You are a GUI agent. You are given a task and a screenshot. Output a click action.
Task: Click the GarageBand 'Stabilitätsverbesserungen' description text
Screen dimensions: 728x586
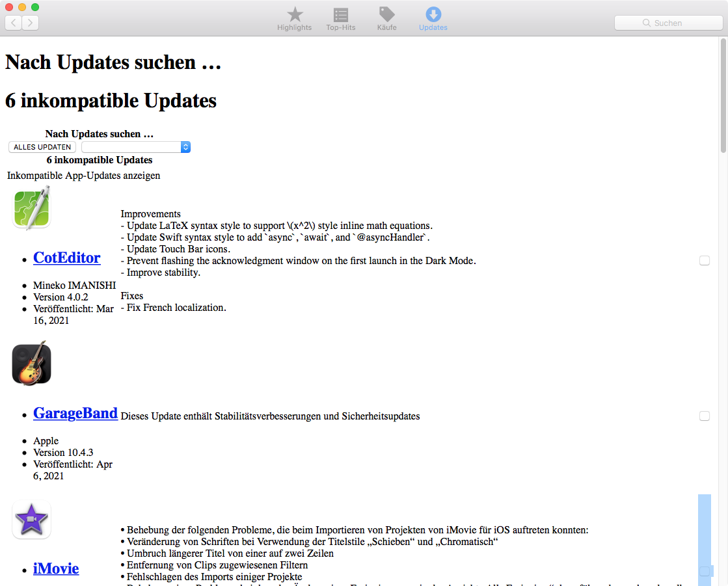[x=270, y=416]
